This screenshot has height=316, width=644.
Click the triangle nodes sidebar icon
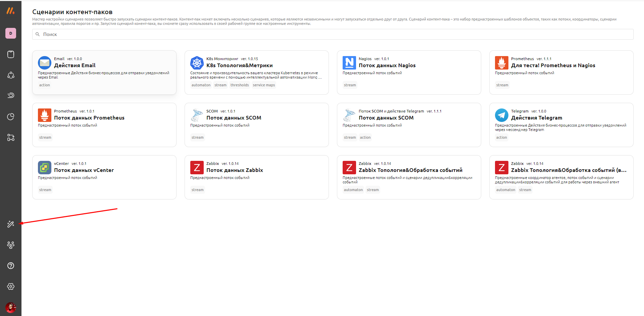pyautogui.click(x=11, y=75)
